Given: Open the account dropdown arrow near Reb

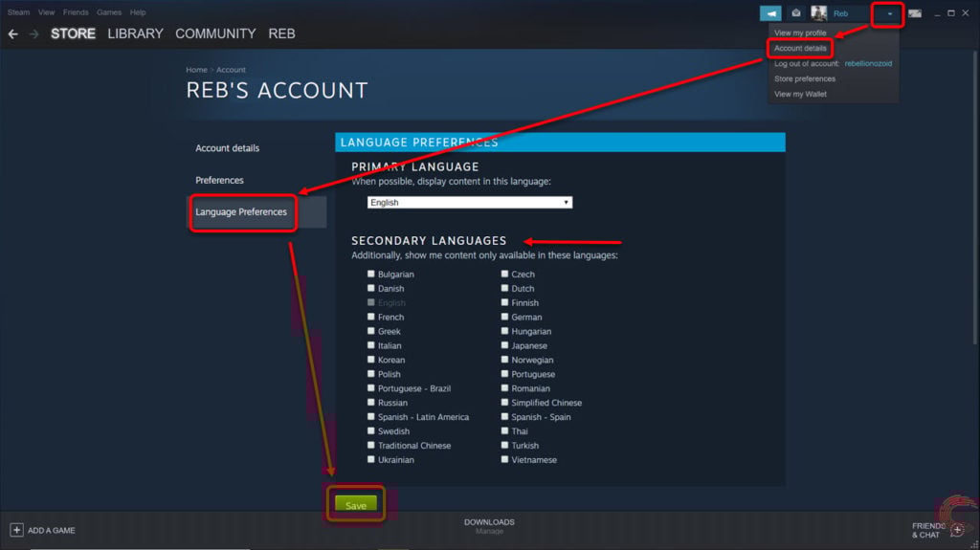Looking at the screenshot, I should point(889,13).
